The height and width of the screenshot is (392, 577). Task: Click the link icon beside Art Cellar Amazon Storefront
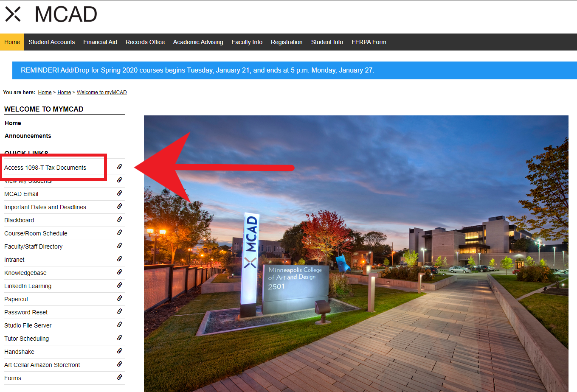click(120, 364)
